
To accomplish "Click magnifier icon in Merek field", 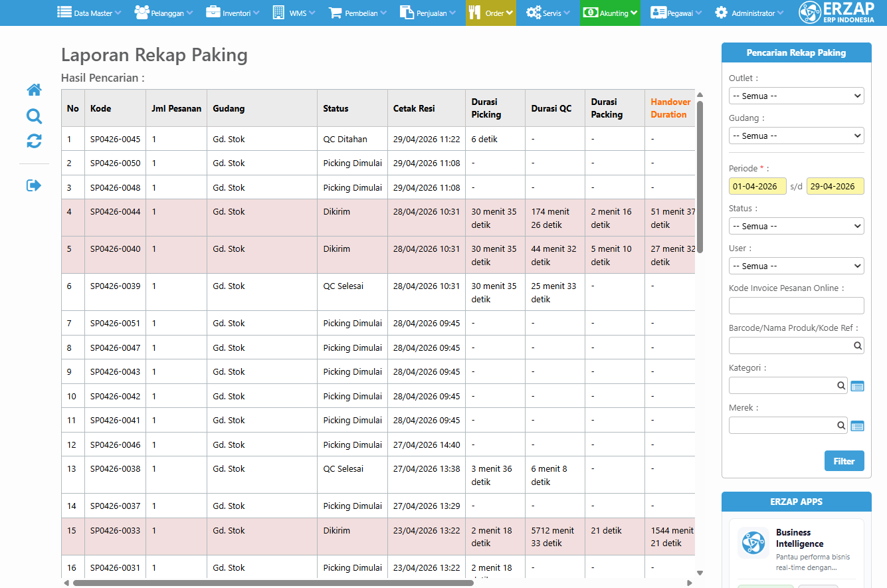I will click(841, 425).
